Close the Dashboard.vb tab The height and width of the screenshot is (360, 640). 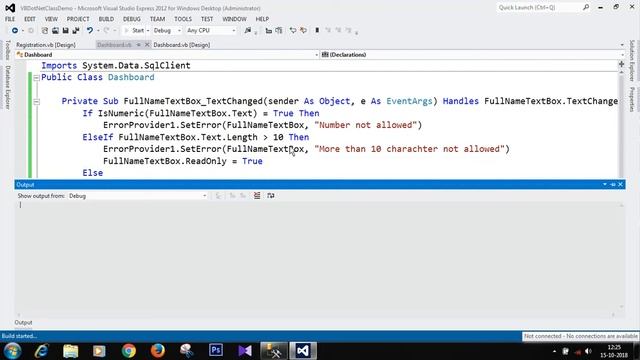point(147,45)
